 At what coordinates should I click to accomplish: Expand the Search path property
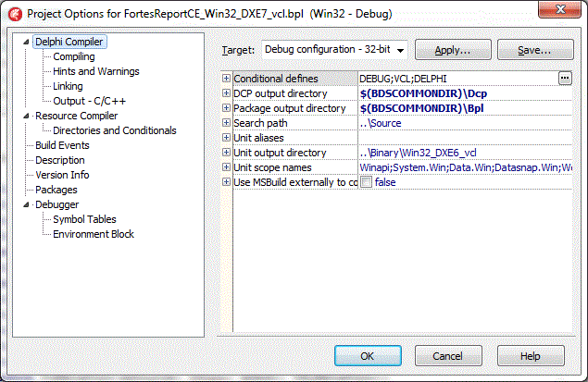coord(226,123)
